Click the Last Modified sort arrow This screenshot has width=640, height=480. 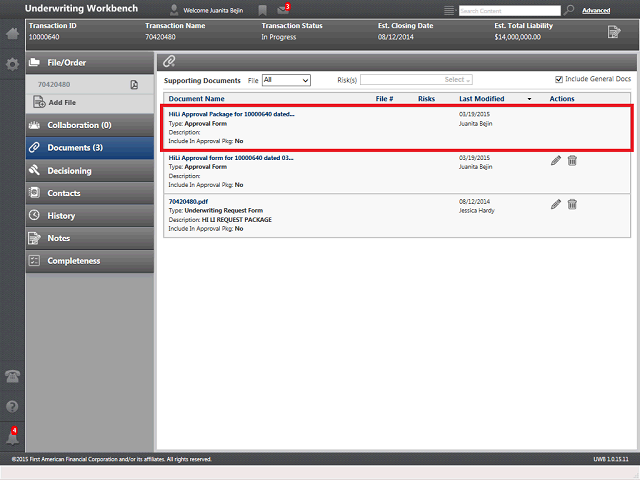point(529,99)
